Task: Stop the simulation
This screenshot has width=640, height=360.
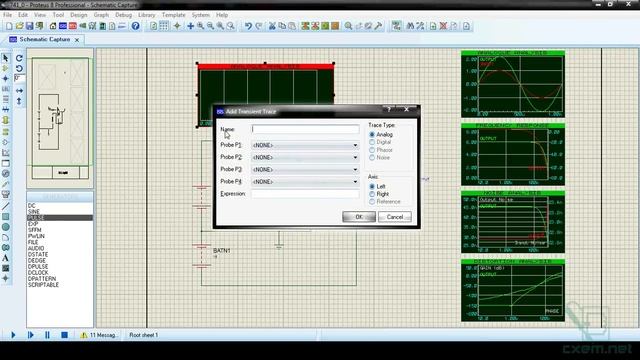Action: pyautogui.click(x=64, y=335)
